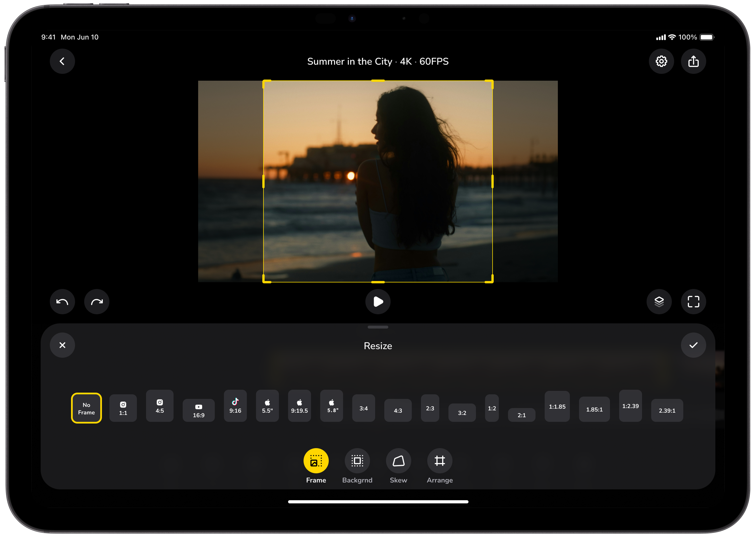The height and width of the screenshot is (538, 756).
Task: Select the TikTok 9:16 preset
Action: click(x=235, y=406)
